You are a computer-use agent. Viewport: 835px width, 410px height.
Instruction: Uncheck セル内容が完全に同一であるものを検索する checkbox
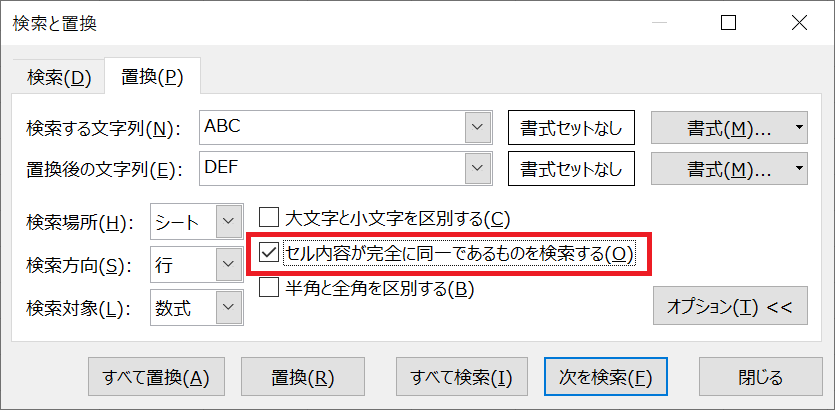[268, 253]
